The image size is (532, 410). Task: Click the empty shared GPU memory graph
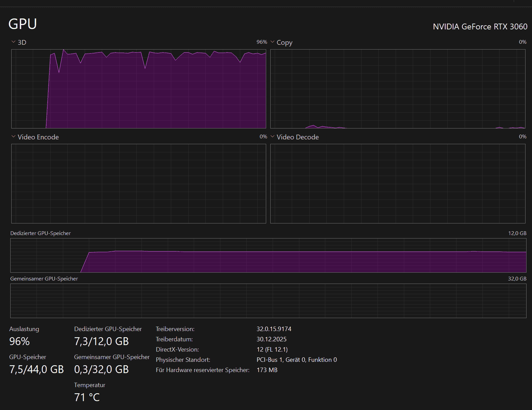(268, 301)
